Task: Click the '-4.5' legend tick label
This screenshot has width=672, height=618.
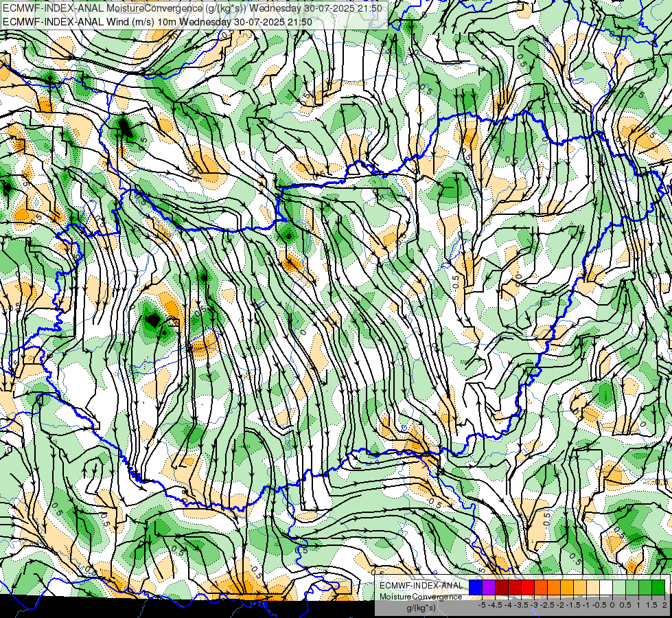Action: 496,605
